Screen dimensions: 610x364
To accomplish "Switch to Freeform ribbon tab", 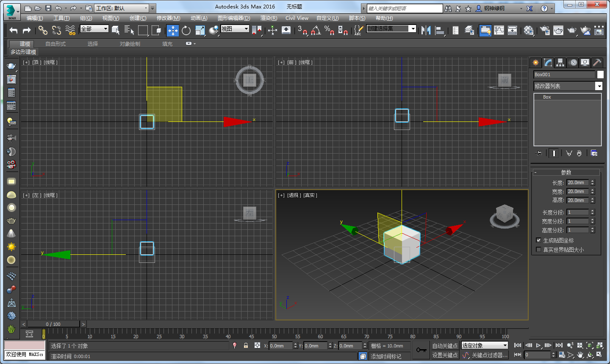I will 55,44.
